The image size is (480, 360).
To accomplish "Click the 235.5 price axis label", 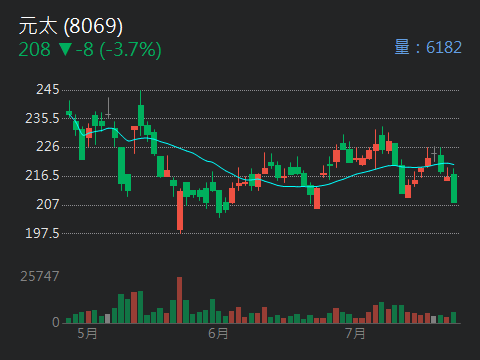I will point(42,118).
